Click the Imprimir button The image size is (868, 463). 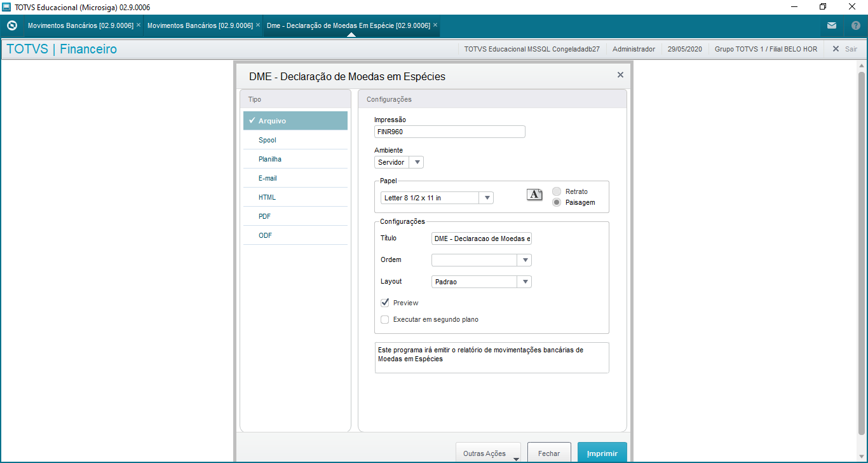coord(602,453)
